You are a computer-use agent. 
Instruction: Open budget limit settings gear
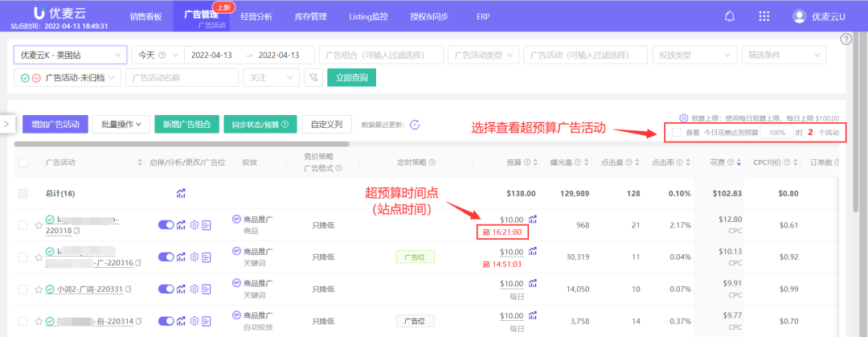point(683,118)
